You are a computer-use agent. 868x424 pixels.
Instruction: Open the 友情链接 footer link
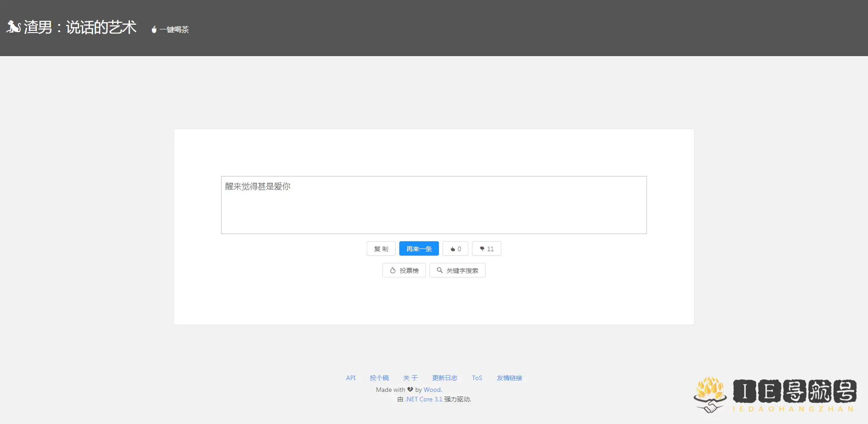click(509, 378)
